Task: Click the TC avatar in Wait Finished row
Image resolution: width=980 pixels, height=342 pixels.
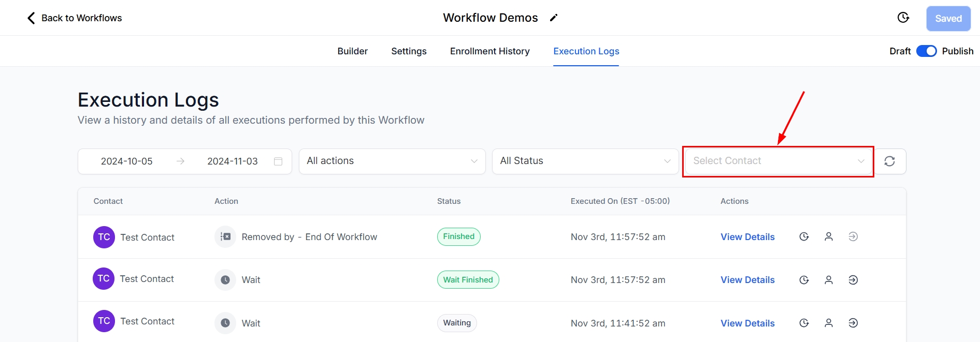Action: tap(104, 279)
